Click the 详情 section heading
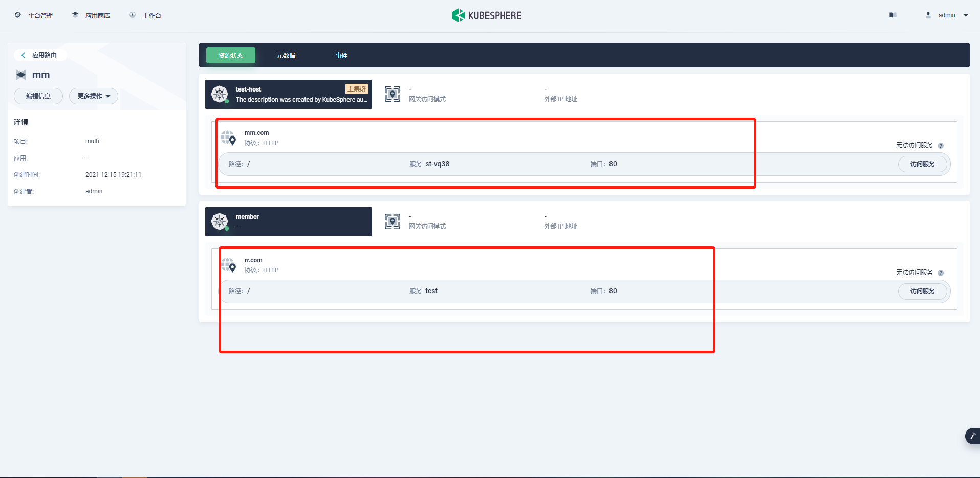Screen dimensions: 980x478 click(x=21, y=122)
